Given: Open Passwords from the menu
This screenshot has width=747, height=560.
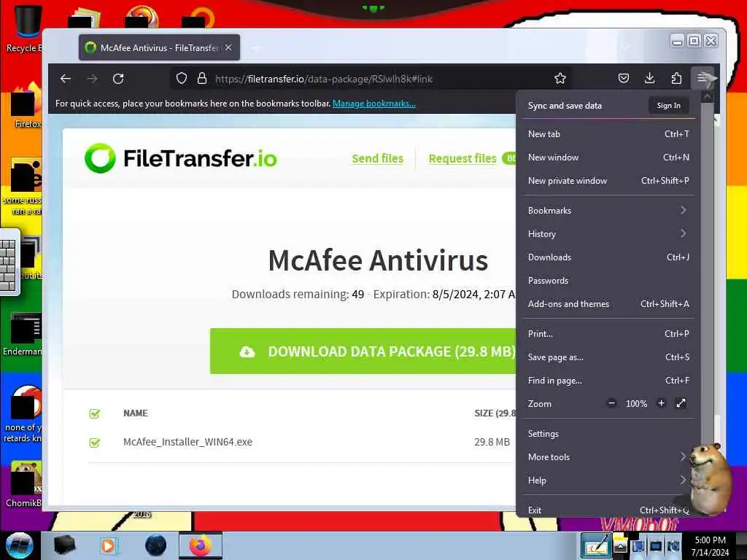Looking at the screenshot, I should [x=608, y=281].
